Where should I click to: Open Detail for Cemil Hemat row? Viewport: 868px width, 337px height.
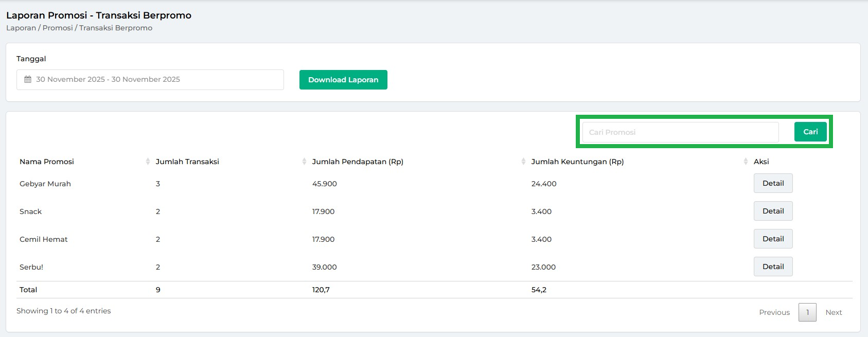point(773,239)
